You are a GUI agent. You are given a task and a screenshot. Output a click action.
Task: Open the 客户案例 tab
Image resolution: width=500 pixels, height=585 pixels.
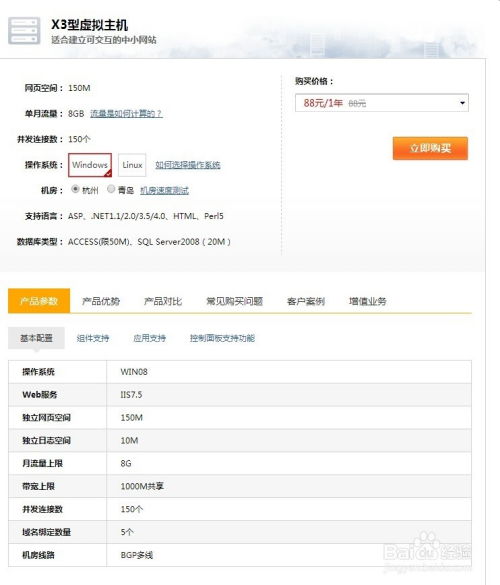[x=306, y=301]
